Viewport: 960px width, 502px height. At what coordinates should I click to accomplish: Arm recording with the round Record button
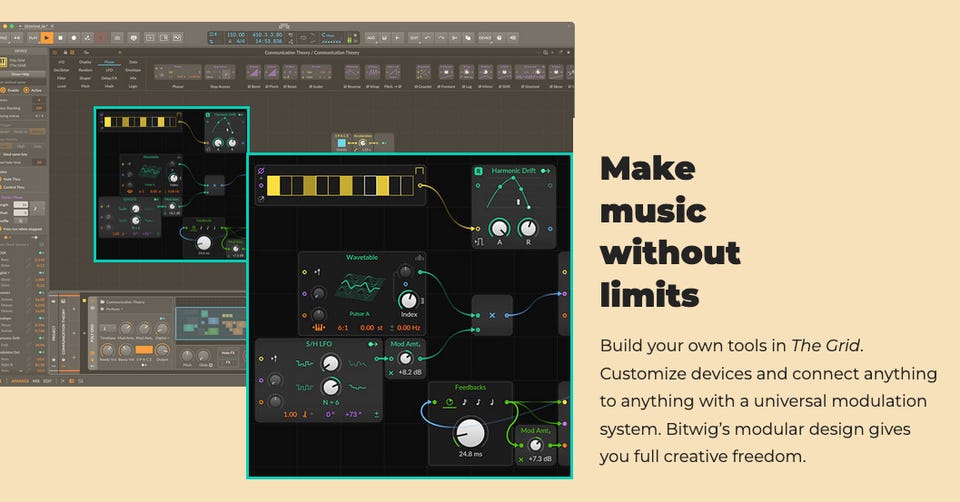(x=74, y=37)
